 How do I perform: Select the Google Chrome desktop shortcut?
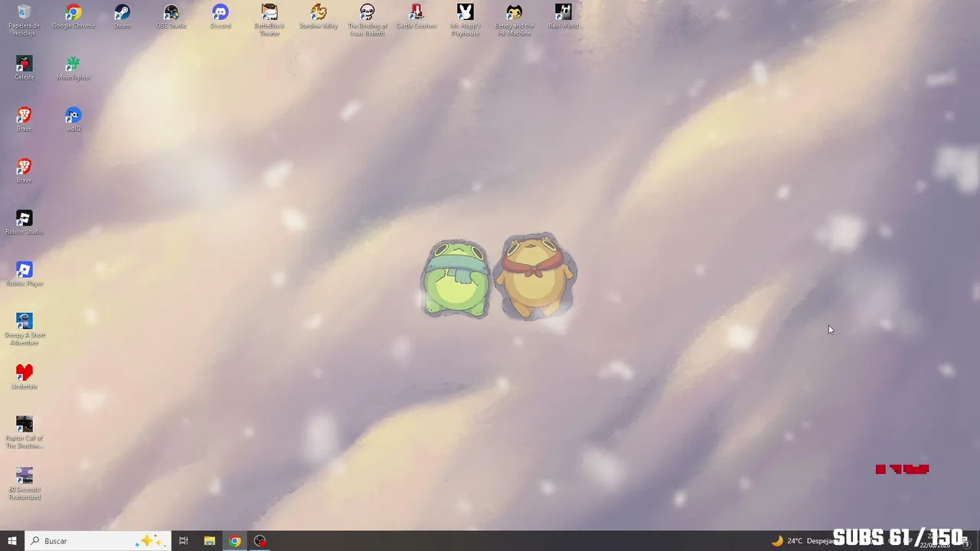(73, 17)
